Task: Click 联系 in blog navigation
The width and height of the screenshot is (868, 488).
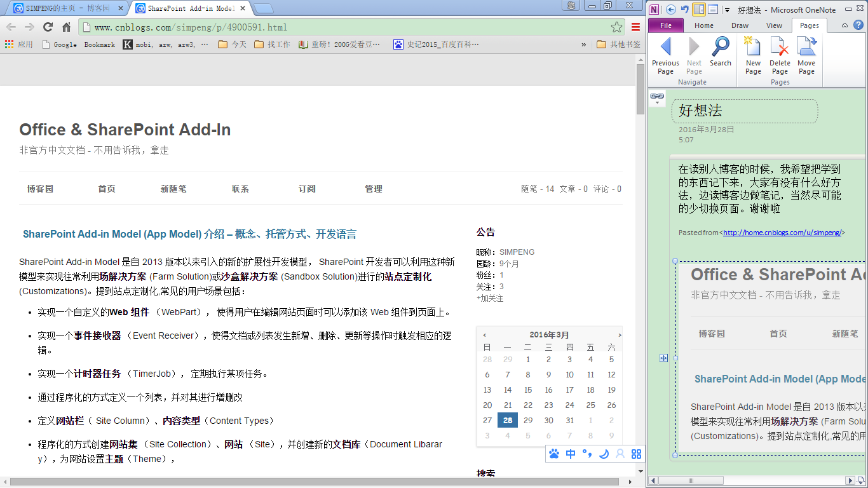Action: point(240,189)
